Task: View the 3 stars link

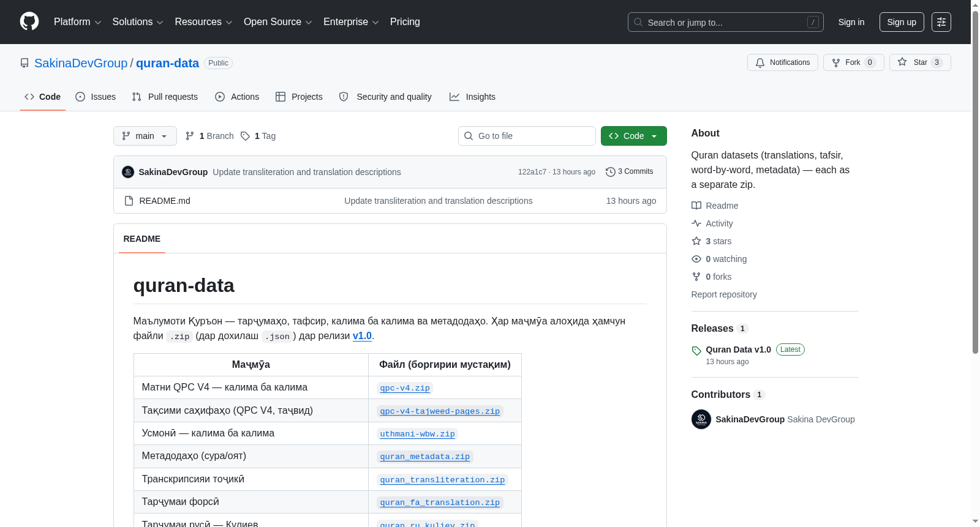Action: pos(712,241)
